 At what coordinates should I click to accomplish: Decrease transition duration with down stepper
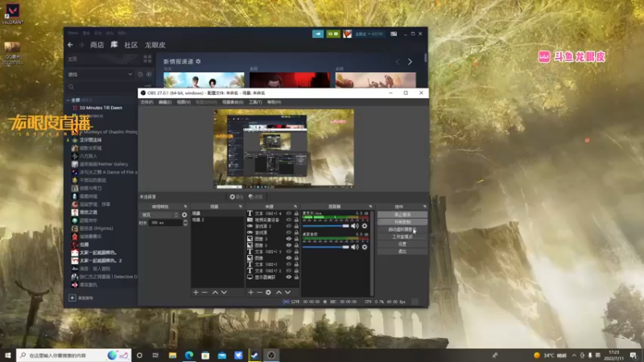click(x=185, y=224)
